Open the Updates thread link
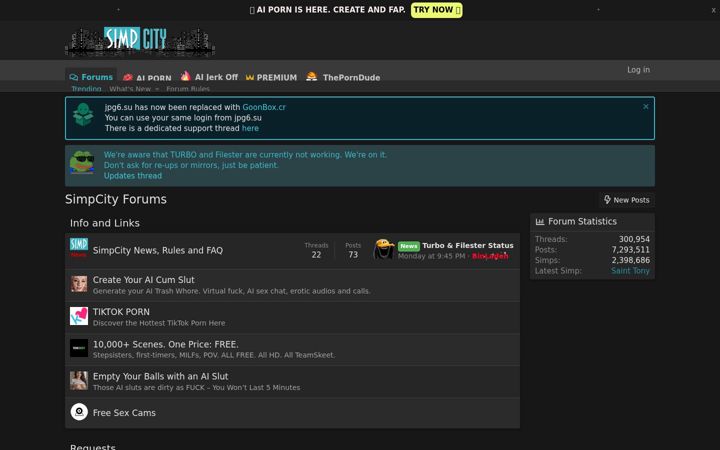Image resolution: width=720 pixels, height=450 pixels. [x=133, y=175]
